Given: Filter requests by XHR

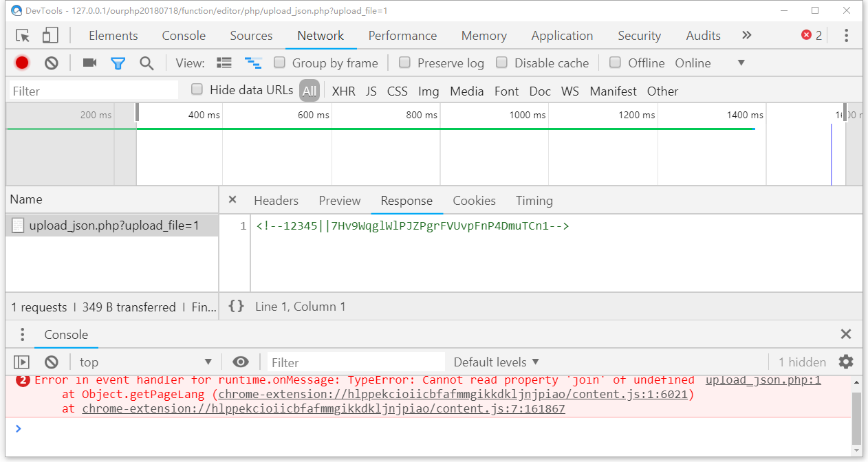Looking at the screenshot, I should tap(344, 91).
